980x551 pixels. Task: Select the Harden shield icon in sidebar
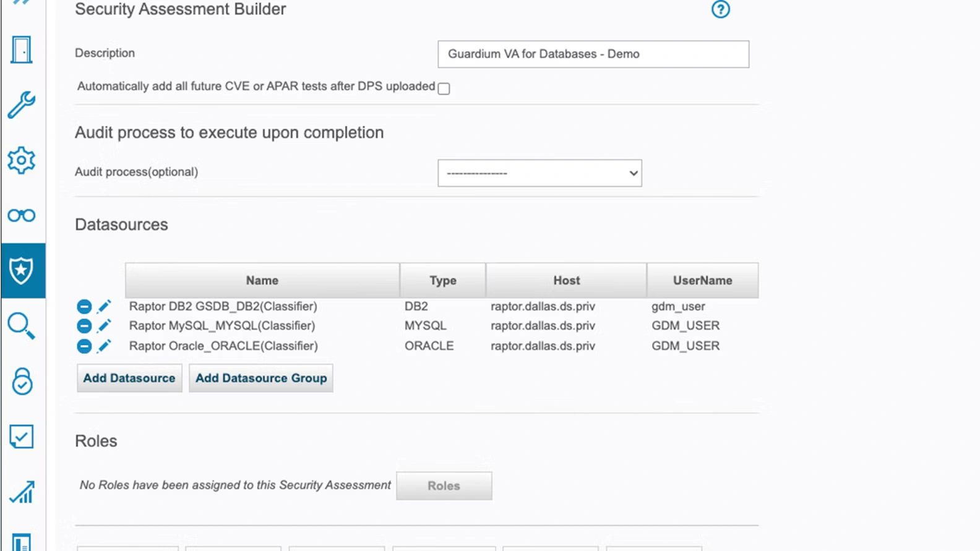(x=22, y=270)
